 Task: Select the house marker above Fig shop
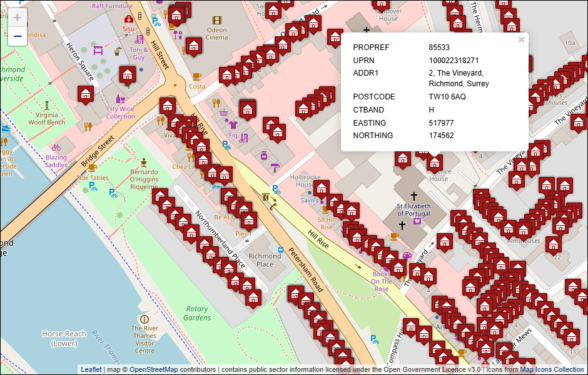tap(248, 109)
